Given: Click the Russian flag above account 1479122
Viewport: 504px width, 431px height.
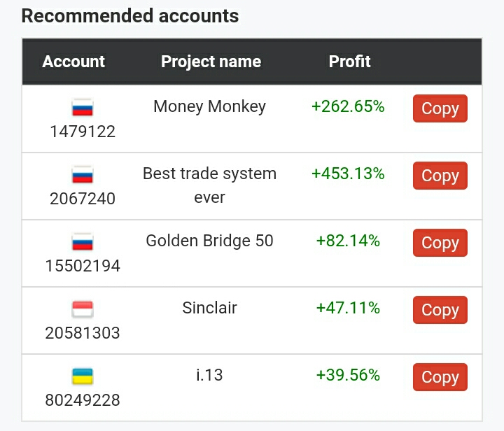Looking at the screenshot, I should coord(83,108).
